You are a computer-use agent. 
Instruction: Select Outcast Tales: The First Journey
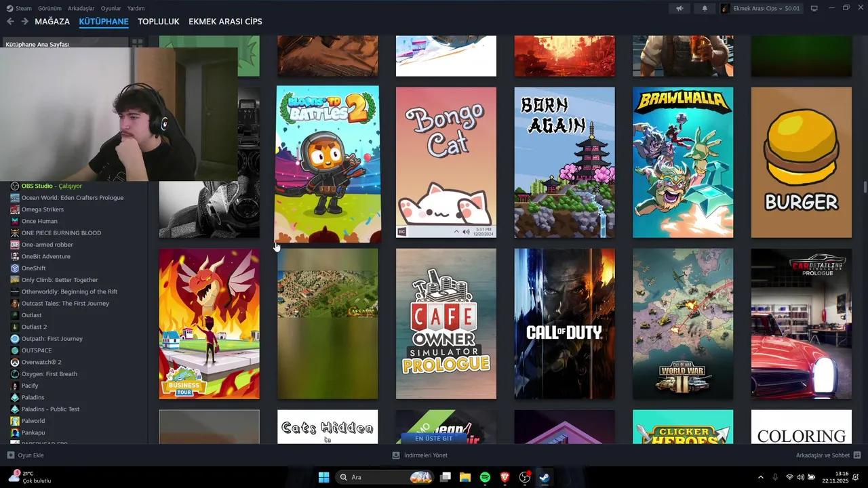tap(65, 304)
